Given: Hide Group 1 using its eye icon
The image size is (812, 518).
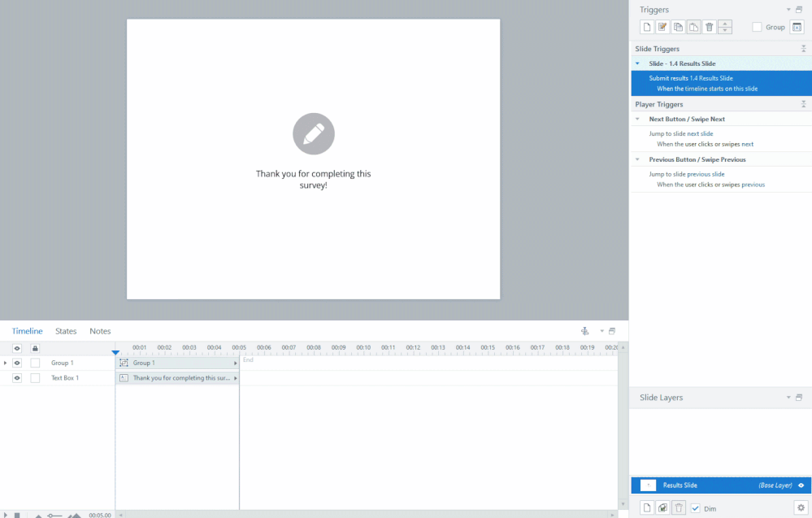Looking at the screenshot, I should (17, 363).
